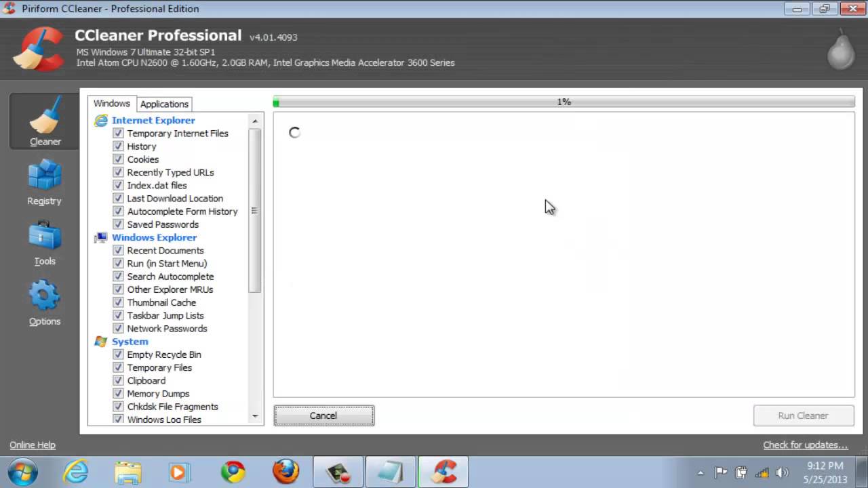Open the Options section
Image resolution: width=868 pixels, height=488 pixels.
[x=45, y=302]
